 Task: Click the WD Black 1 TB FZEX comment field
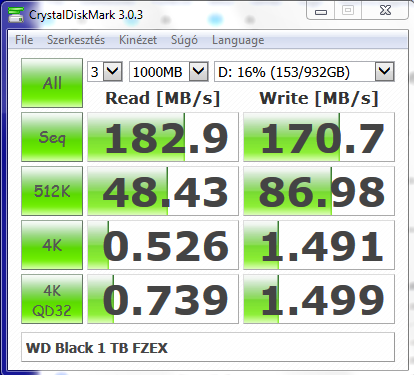(x=208, y=347)
